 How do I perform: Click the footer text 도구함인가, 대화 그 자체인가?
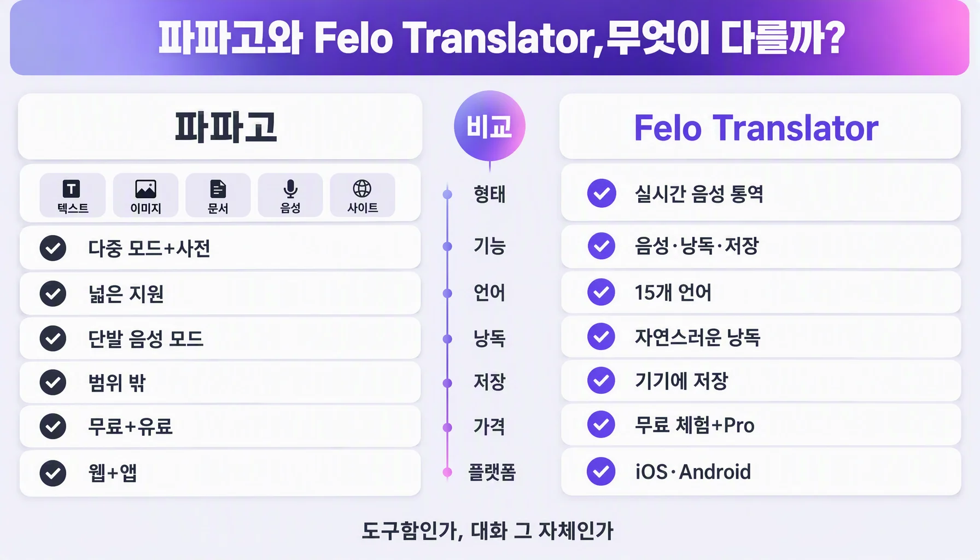click(x=488, y=531)
